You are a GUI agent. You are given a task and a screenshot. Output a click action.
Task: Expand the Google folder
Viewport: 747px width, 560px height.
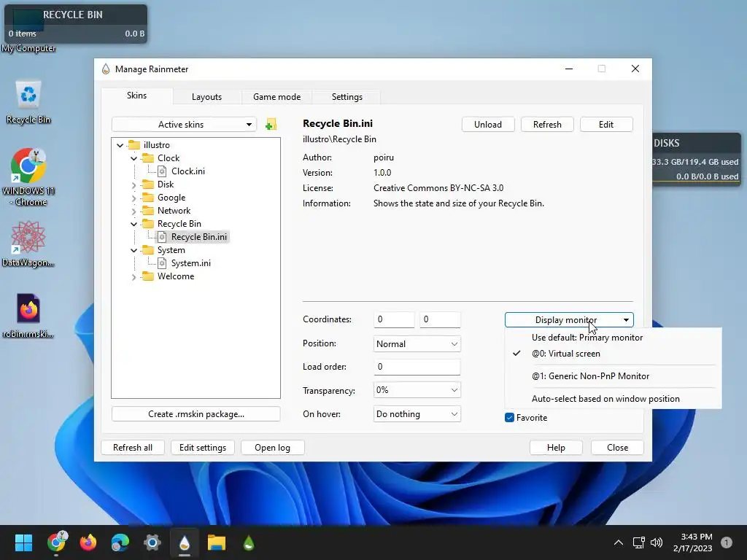pyautogui.click(x=134, y=198)
